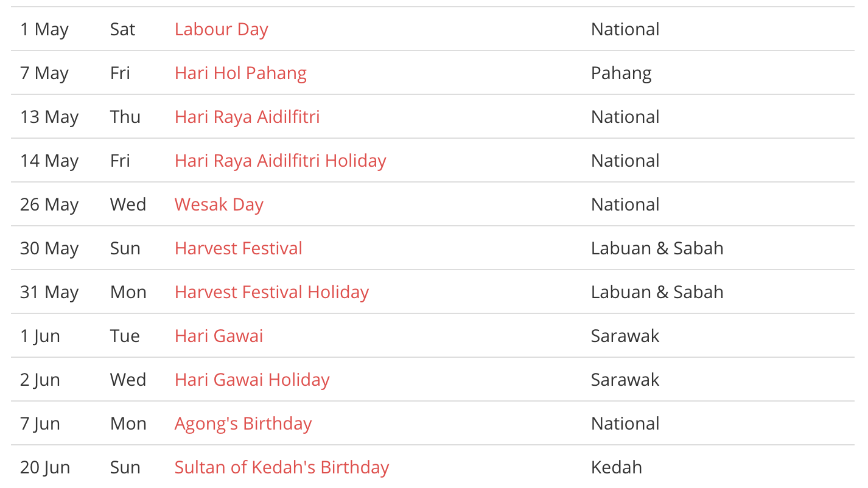868x488 pixels.
Task: Open the Labour Day holiday link
Action: [221, 29]
